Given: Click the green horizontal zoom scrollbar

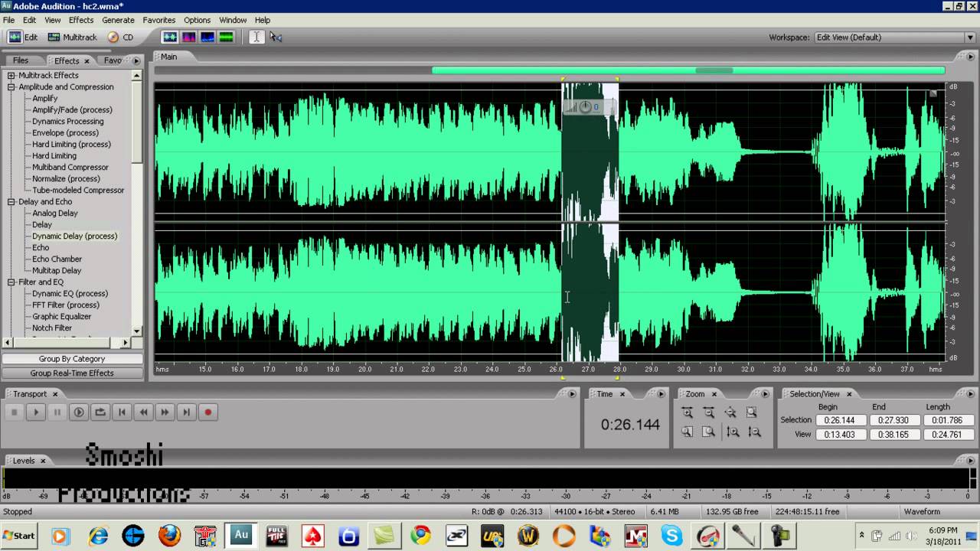Looking at the screenshot, I should click(x=688, y=70).
